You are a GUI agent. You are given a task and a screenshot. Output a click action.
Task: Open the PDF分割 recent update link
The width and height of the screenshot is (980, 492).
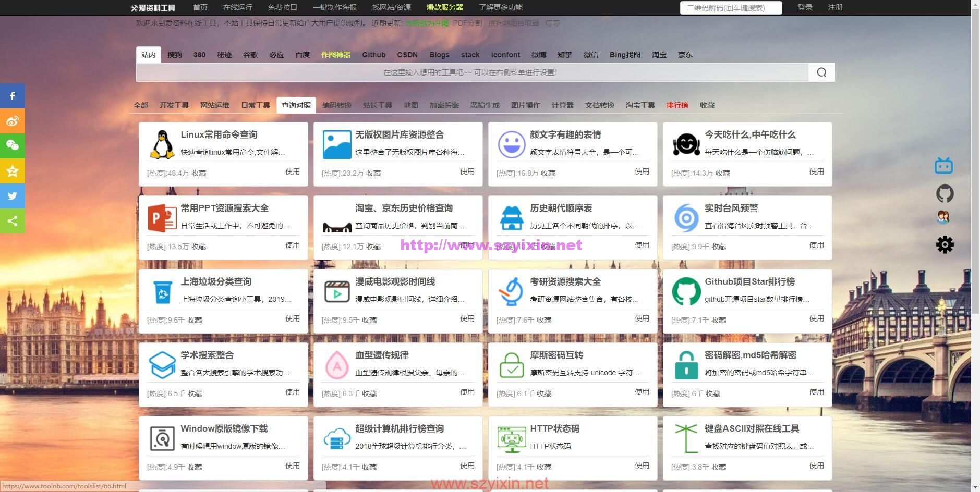pyautogui.click(x=467, y=23)
